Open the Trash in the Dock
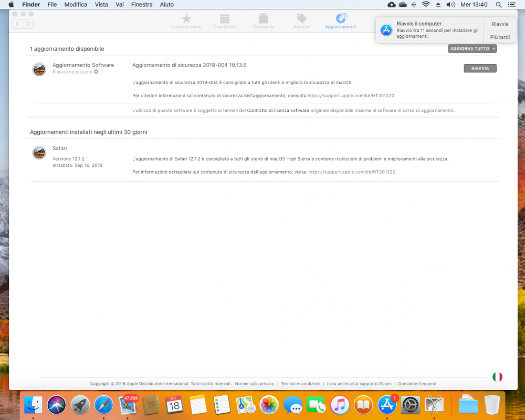 [x=492, y=405]
